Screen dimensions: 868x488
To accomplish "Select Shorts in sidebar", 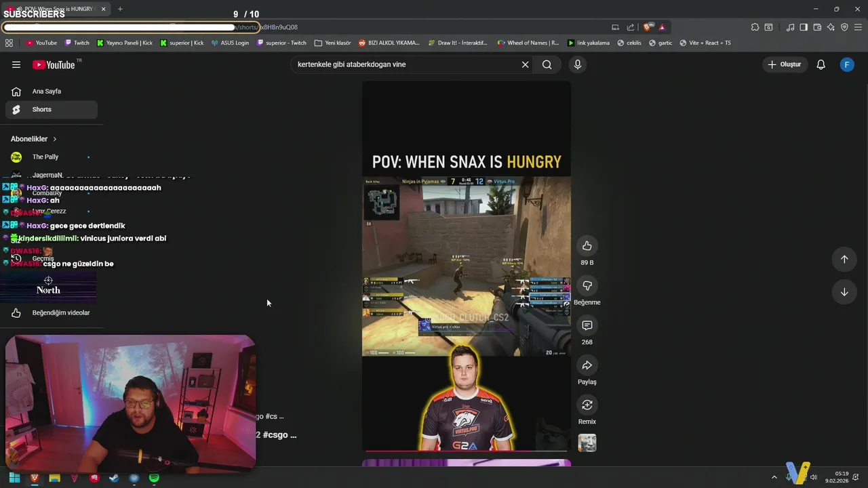I will tap(52, 109).
